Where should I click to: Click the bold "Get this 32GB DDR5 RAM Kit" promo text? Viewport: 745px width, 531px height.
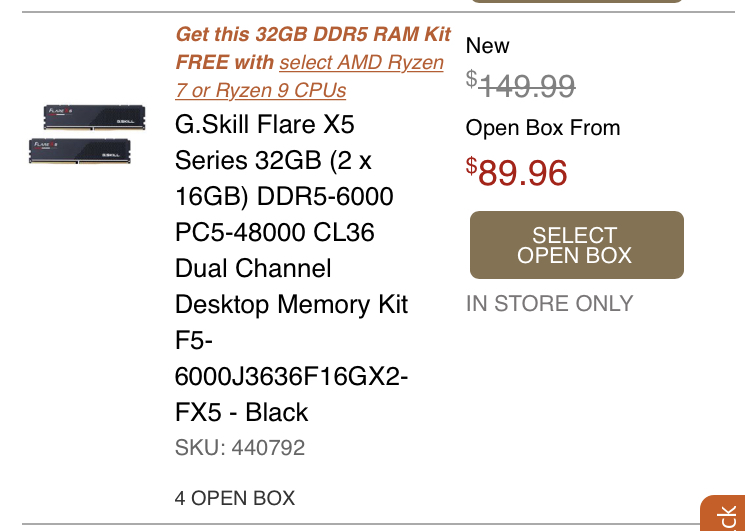(x=314, y=34)
